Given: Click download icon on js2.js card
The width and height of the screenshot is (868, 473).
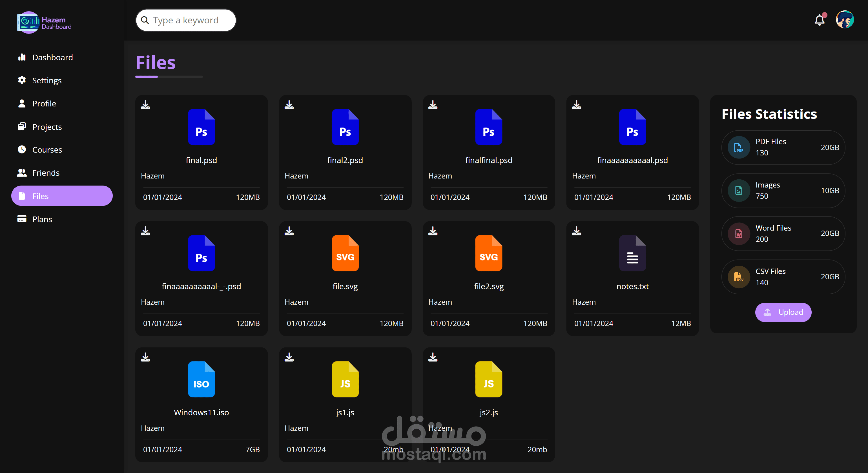Looking at the screenshot, I should [x=433, y=357].
